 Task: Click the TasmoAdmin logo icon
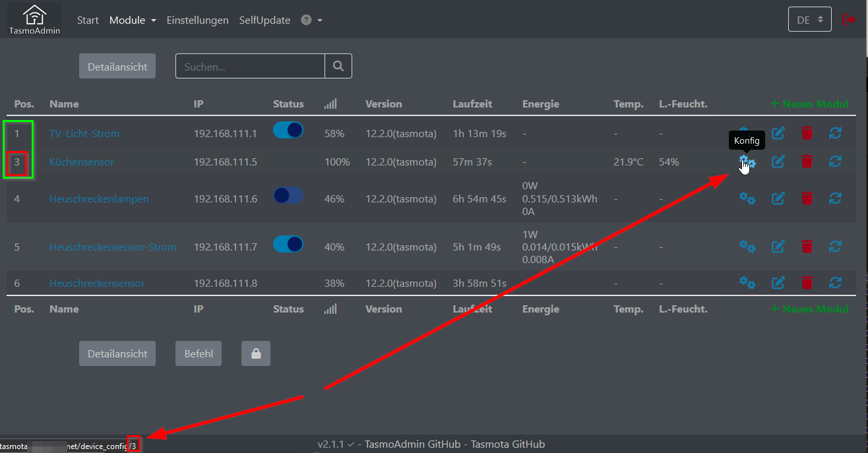point(33,15)
